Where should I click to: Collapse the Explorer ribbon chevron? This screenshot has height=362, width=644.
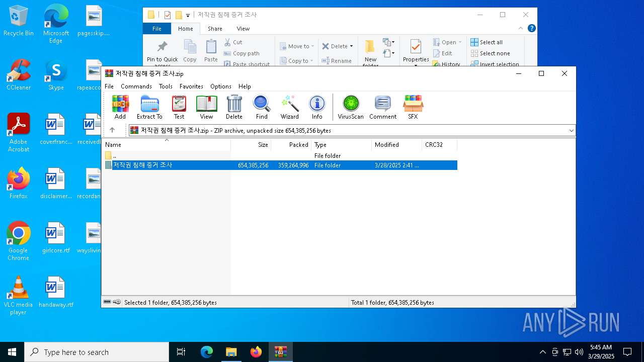521,29
